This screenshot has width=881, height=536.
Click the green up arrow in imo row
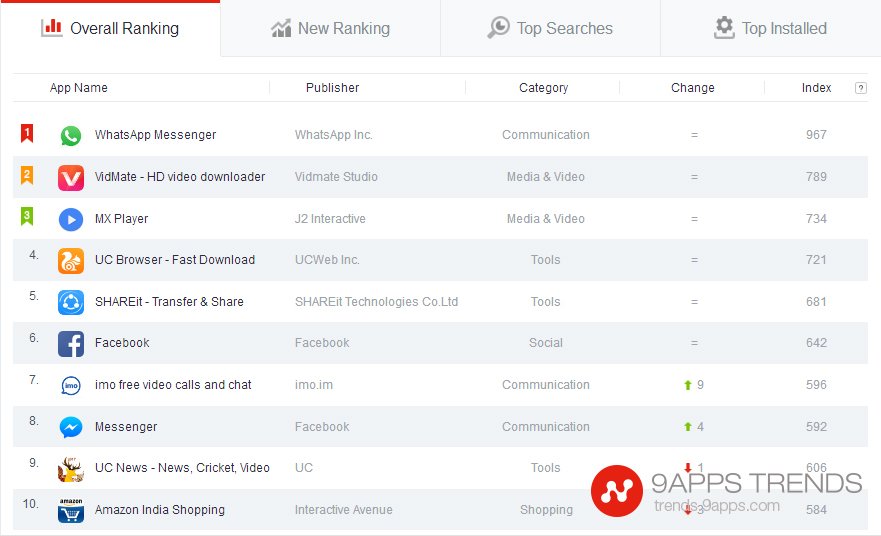[x=688, y=385]
